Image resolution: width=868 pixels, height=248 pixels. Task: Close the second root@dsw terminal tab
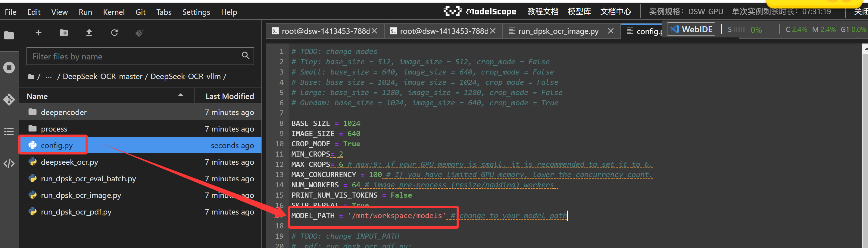click(x=493, y=31)
